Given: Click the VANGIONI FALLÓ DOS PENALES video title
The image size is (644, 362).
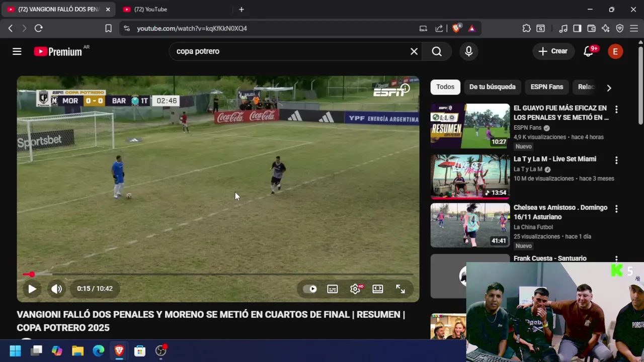Looking at the screenshot, I should [x=211, y=321].
